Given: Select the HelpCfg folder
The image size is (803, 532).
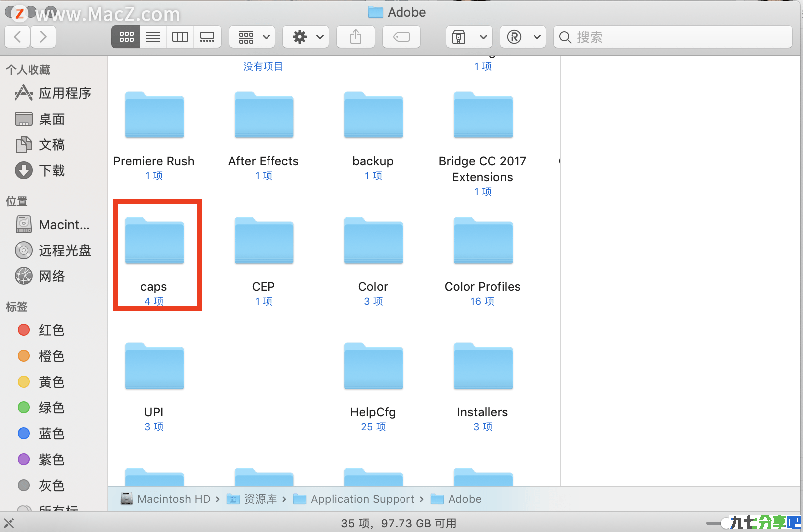Looking at the screenshot, I should click(x=374, y=366).
